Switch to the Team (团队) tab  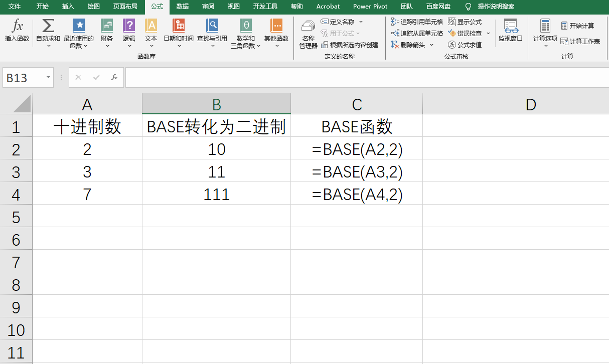pyautogui.click(x=407, y=7)
